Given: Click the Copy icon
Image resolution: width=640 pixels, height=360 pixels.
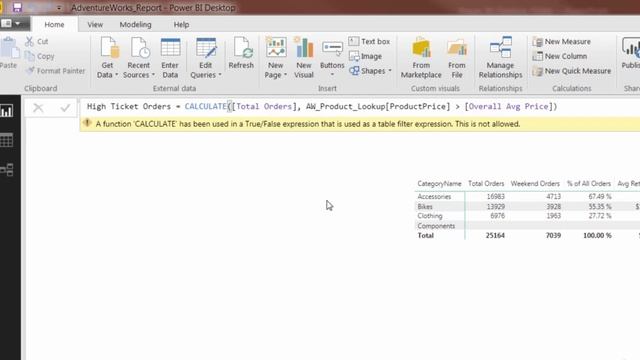Looking at the screenshot, I should [29, 56].
